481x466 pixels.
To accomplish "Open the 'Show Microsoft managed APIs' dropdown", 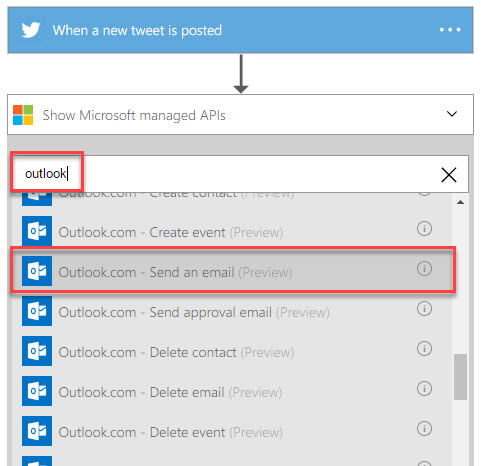I will 240,115.
